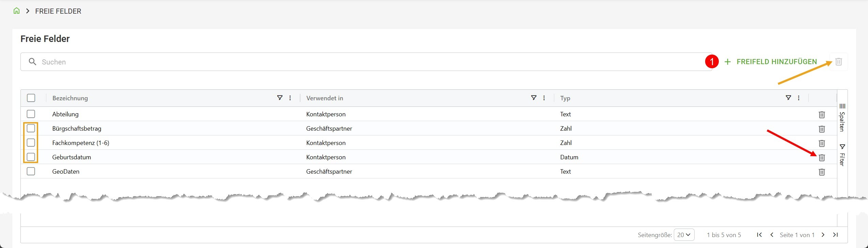
Task: Open the Seitengröße dropdown
Action: click(684, 235)
